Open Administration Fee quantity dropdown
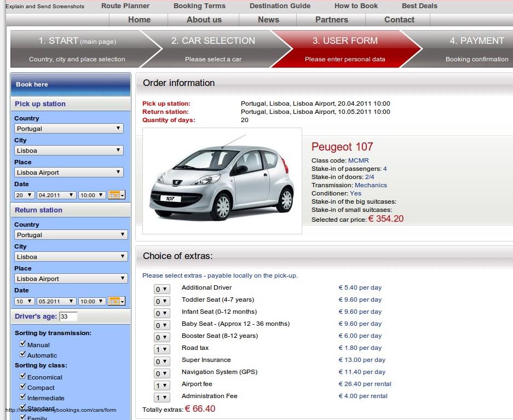The height and width of the screenshot is (420, 513). coord(162,398)
